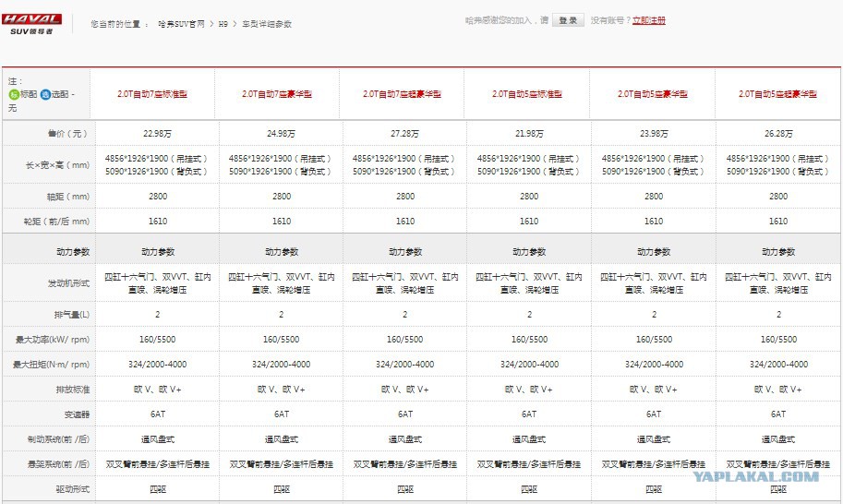Select the 2.0T自动5座超豪华型 column header
Screen dimensions: 843x504
click(777, 94)
